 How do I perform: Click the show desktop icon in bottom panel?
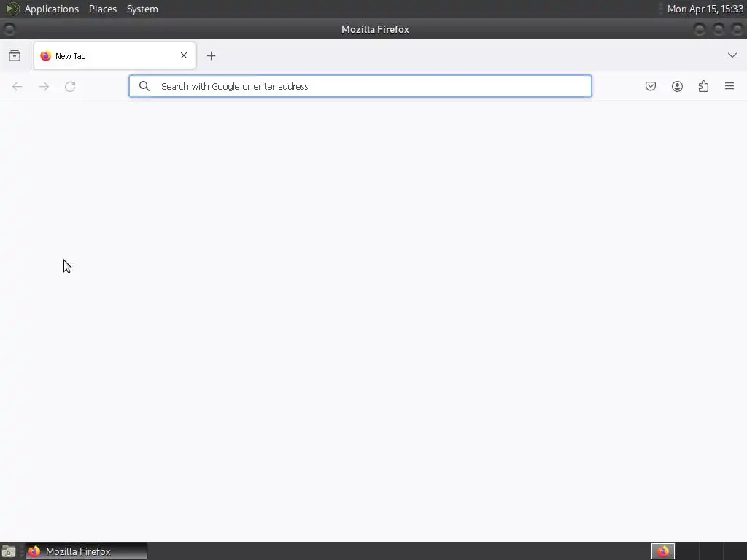9,551
